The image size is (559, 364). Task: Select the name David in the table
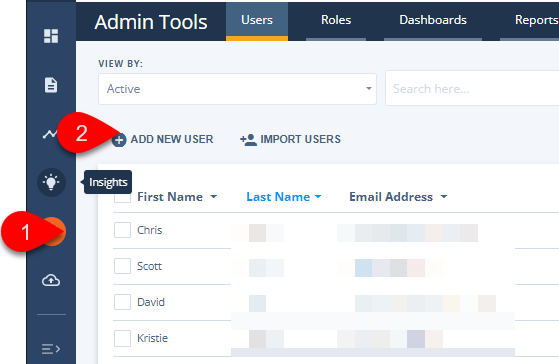click(151, 302)
